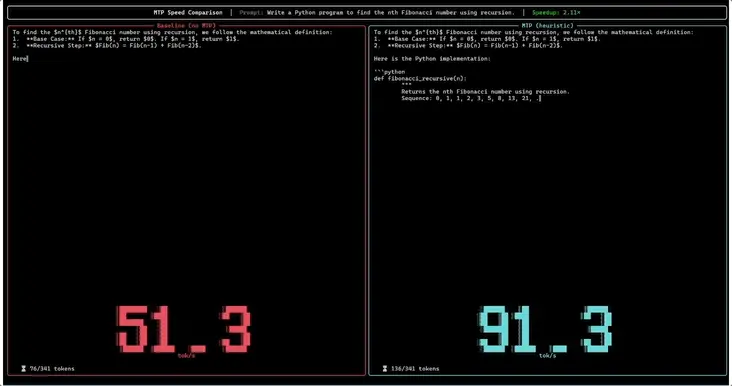Click the cyan 91.3 speed readout
732x386 pixels.
(x=545, y=329)
